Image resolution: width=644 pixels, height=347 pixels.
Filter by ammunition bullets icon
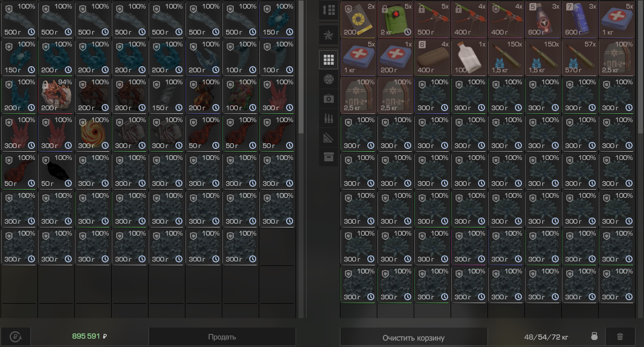pyautogui.click(x=328, y=118)
